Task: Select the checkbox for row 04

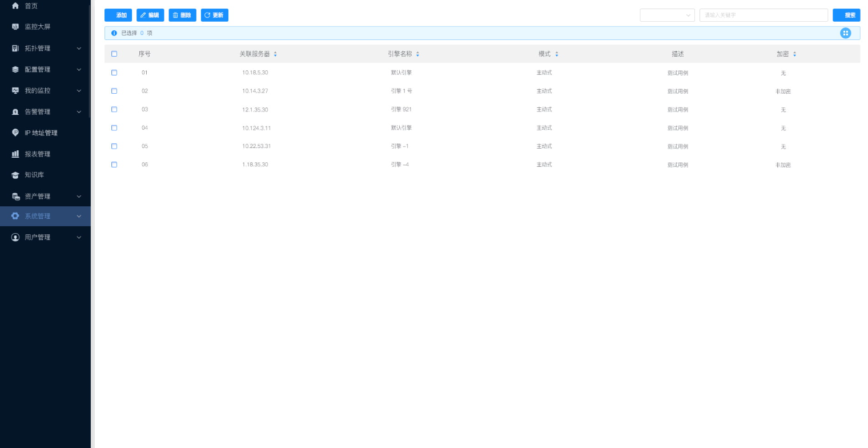Action: [x=114, y=128]
